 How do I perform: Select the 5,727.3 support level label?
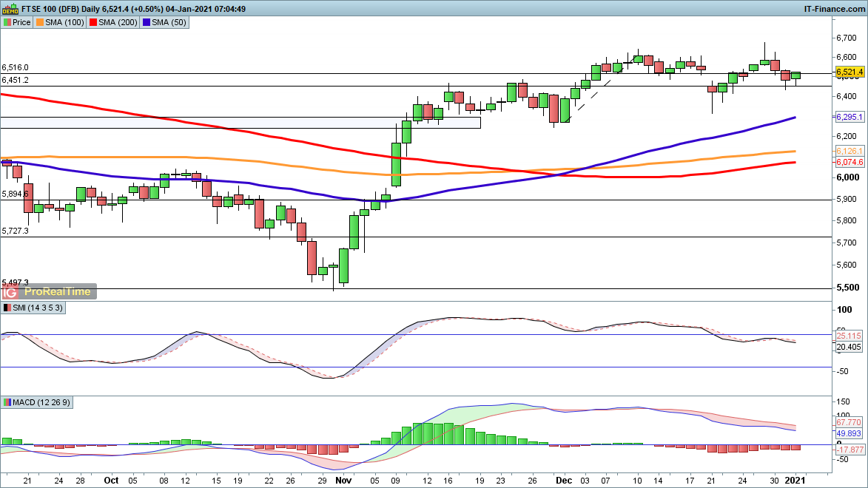point(16,231)
